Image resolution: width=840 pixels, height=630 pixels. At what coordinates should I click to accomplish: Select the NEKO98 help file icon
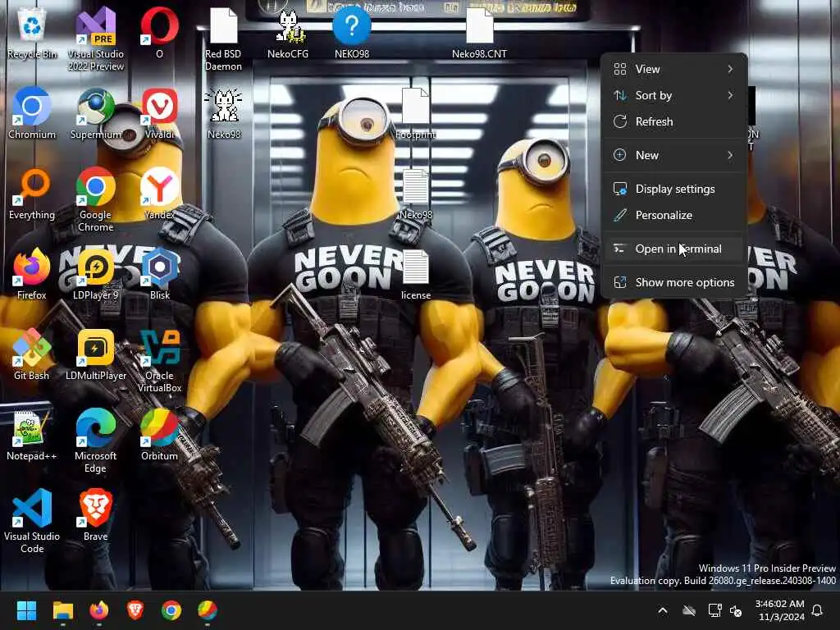351,33
